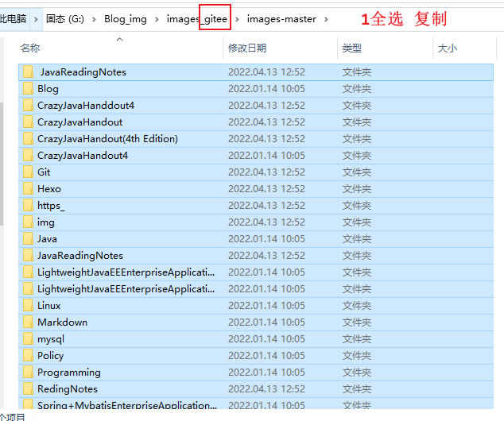Image resolution: width=504 pixels, height=421 pixels.
Task: Select the Hexo folder icon
Action: point(28,189)
